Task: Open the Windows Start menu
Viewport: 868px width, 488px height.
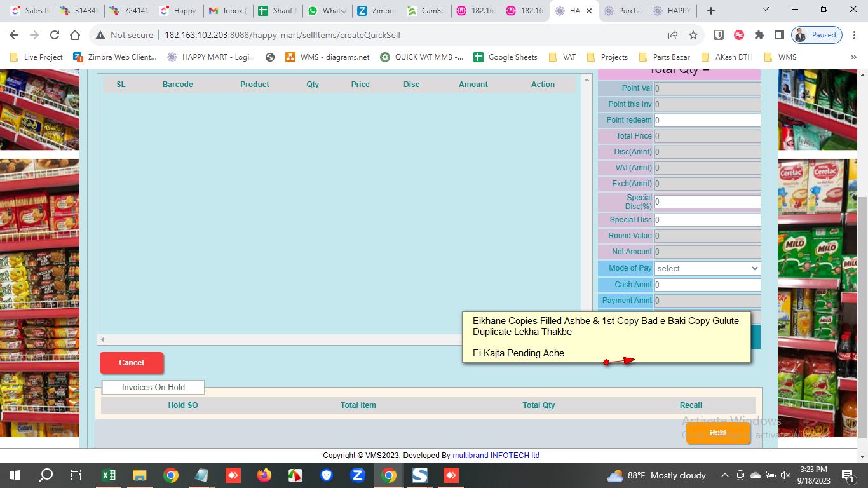Action: 15,475
